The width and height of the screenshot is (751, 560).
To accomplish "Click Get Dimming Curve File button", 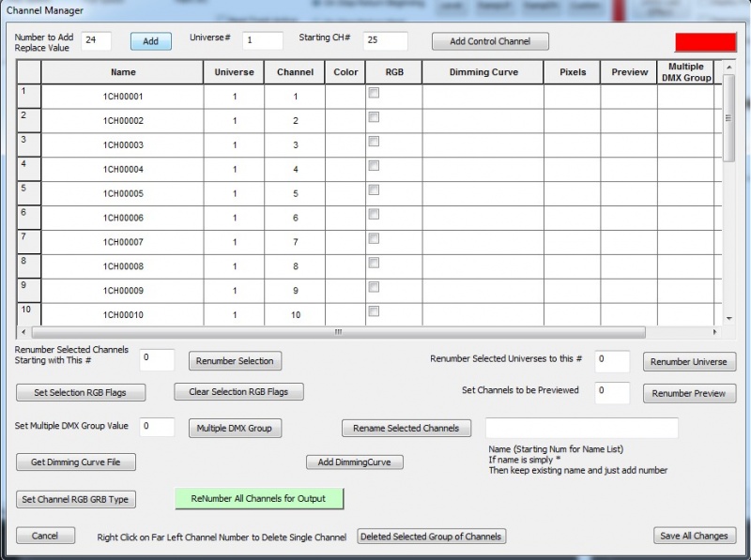I will pos(76,462).
